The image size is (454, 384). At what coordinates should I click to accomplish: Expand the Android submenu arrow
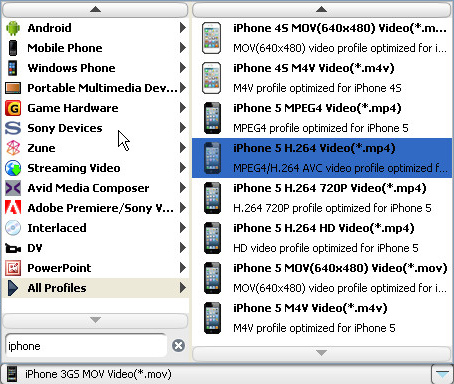pos(182,28)
